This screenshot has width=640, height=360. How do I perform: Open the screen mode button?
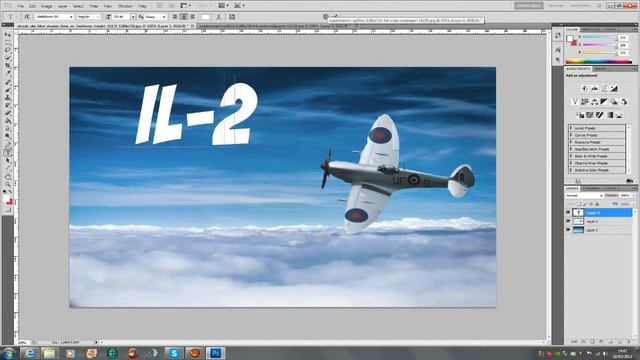239,6
